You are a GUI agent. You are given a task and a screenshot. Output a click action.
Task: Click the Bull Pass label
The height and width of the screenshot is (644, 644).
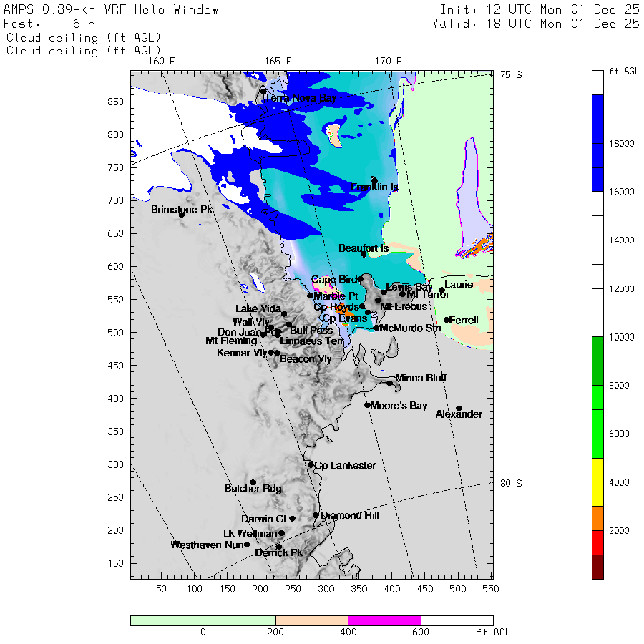point(311,331)
